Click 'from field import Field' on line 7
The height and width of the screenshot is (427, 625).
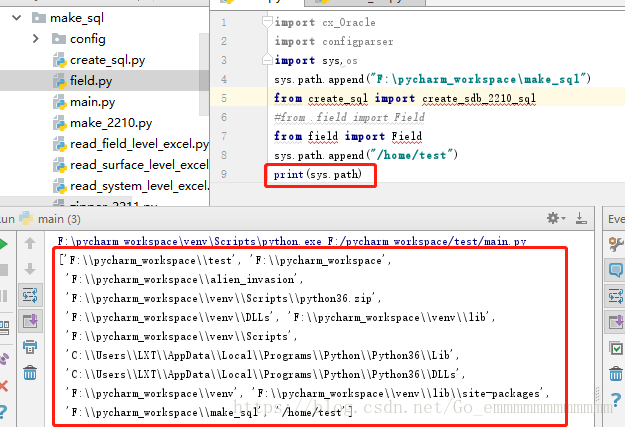348,136
